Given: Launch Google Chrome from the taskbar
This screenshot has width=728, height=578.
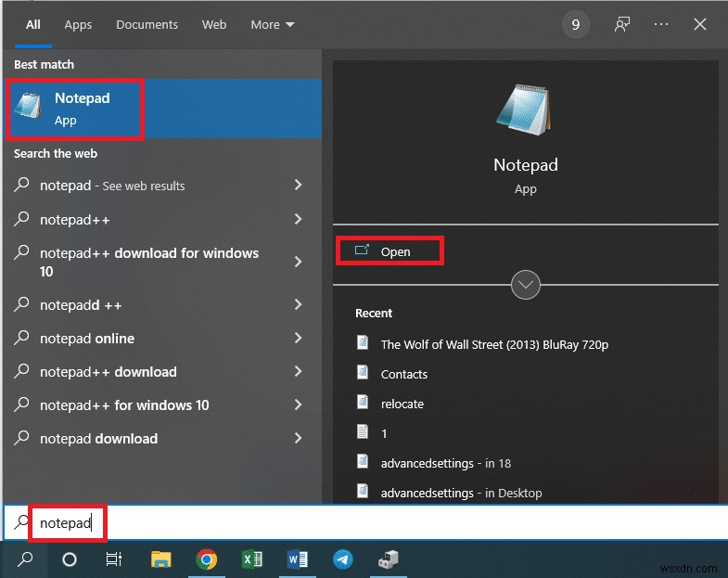Looking at the screenshot, I should (x=206, y=559).
